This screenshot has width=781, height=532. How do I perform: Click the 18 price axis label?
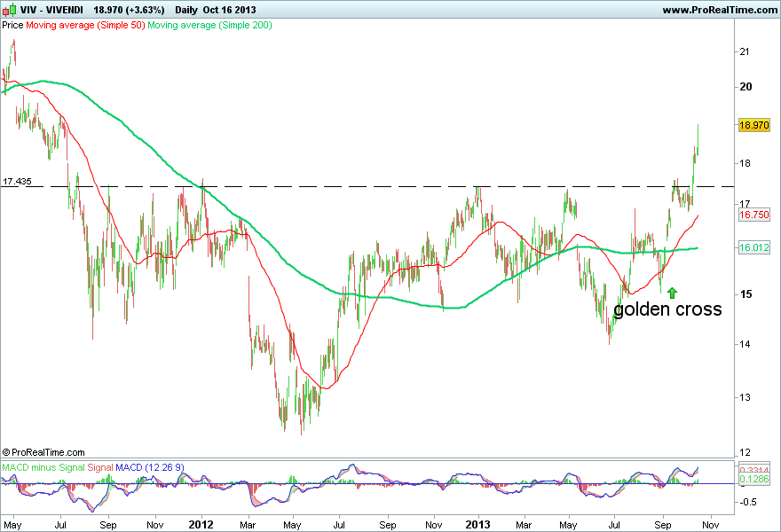tap(745, 163)
